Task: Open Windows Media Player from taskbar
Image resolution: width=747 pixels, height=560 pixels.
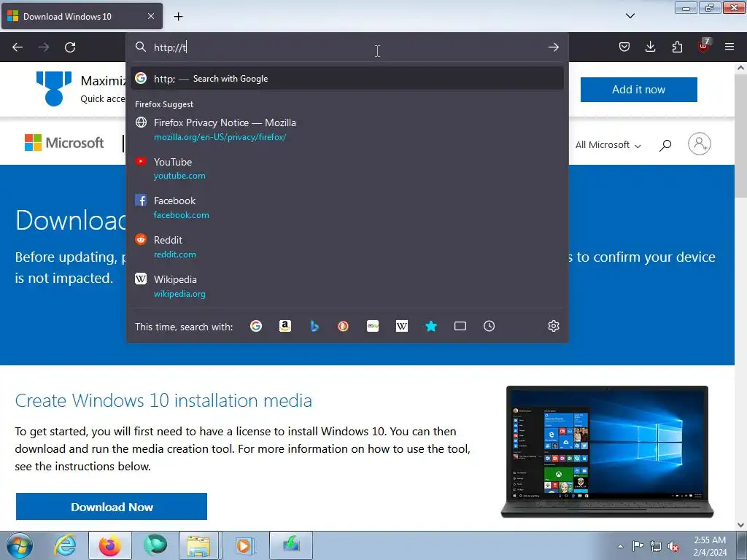Action: point(244,545)
